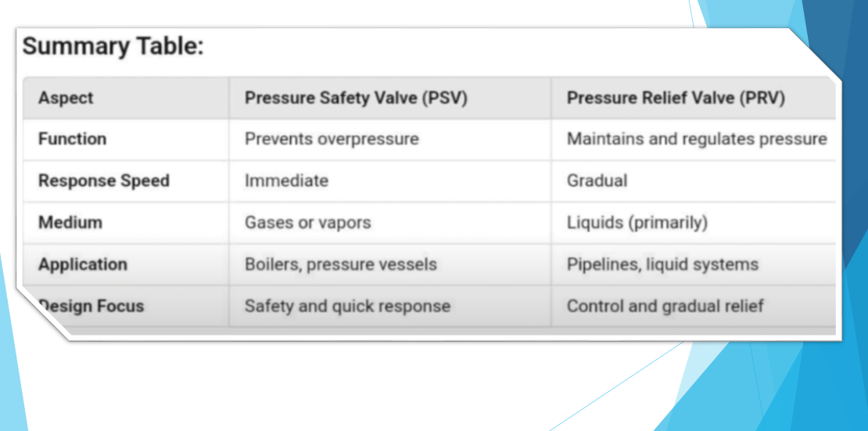Click Control and gradual relief cell
This screenshot has height=431, width=868.
(x=665, y=306)
